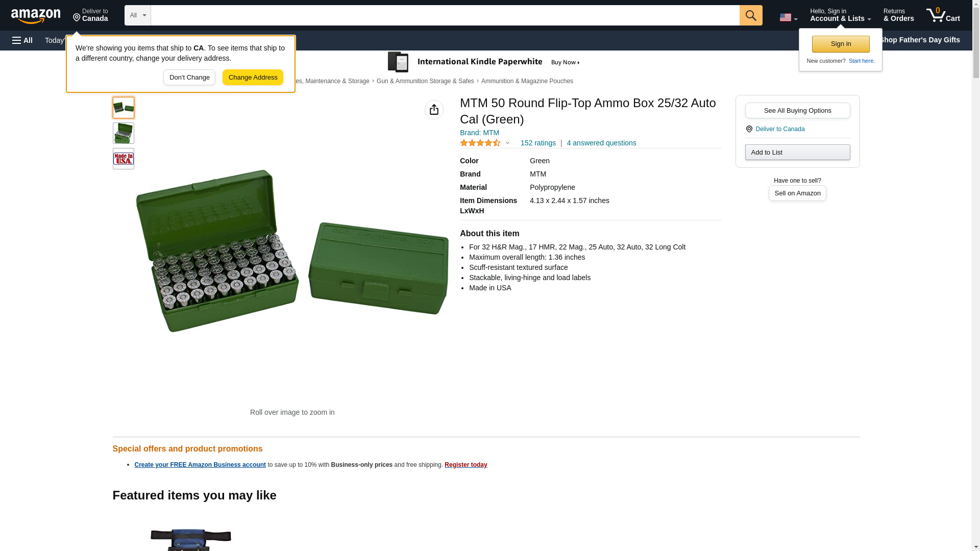Select the Made in USA thumbnail
This screenshot has width=980, height=551.
coord(124,159)
